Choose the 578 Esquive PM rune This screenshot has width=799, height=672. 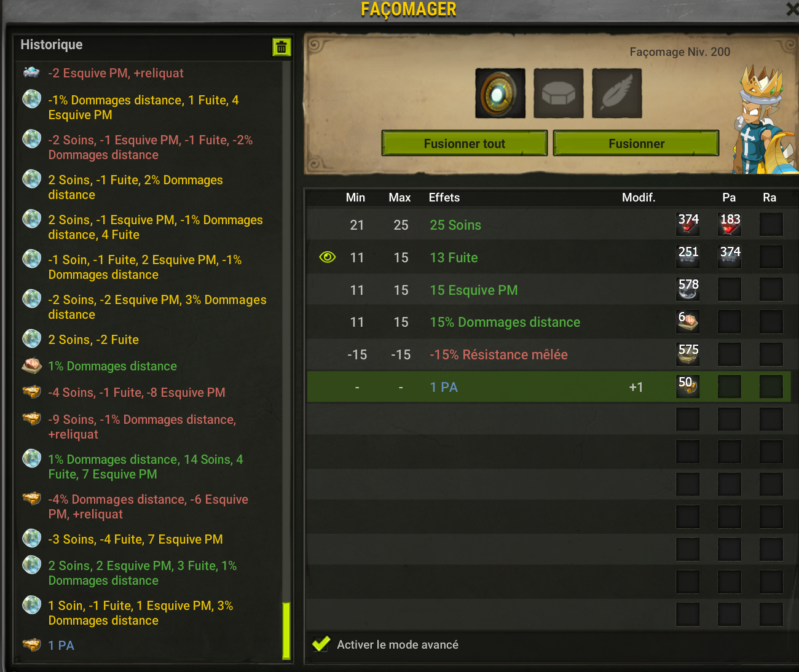tap(688, 290)
